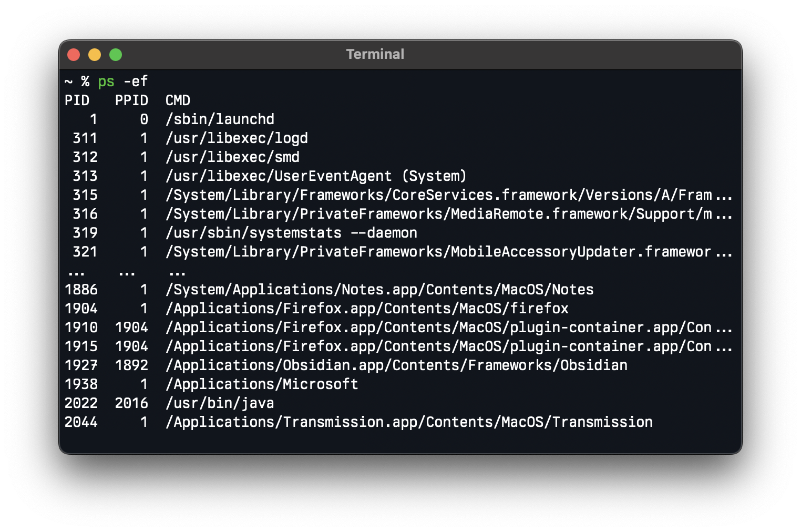Click the PID column header
The image size is (801, 532).
[x=77, y=100]
